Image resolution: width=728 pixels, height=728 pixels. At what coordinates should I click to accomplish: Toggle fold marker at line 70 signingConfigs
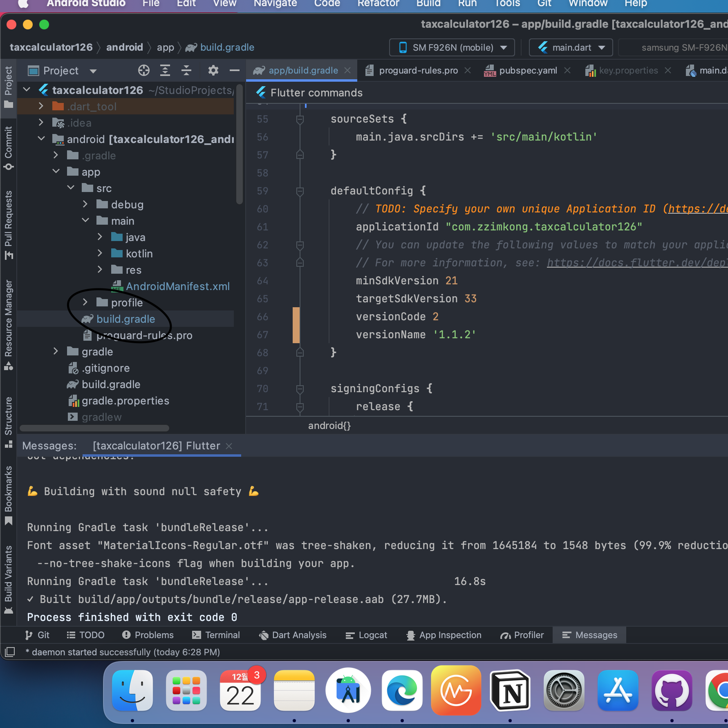[300, 389]
